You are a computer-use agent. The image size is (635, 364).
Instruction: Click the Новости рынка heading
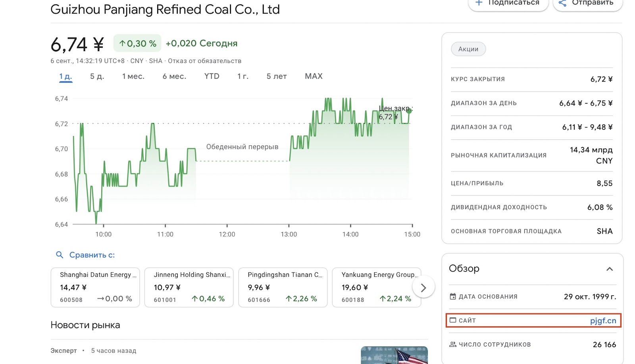tap(85, 325)
